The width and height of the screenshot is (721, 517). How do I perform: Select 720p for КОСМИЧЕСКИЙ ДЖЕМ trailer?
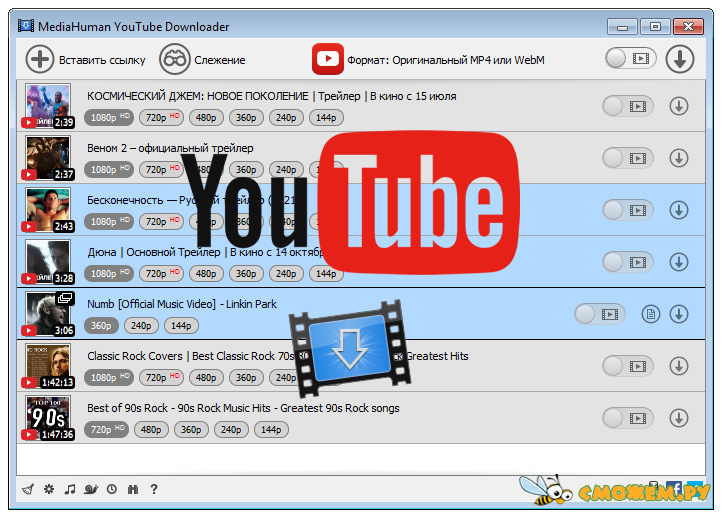(x=161, y=117)
